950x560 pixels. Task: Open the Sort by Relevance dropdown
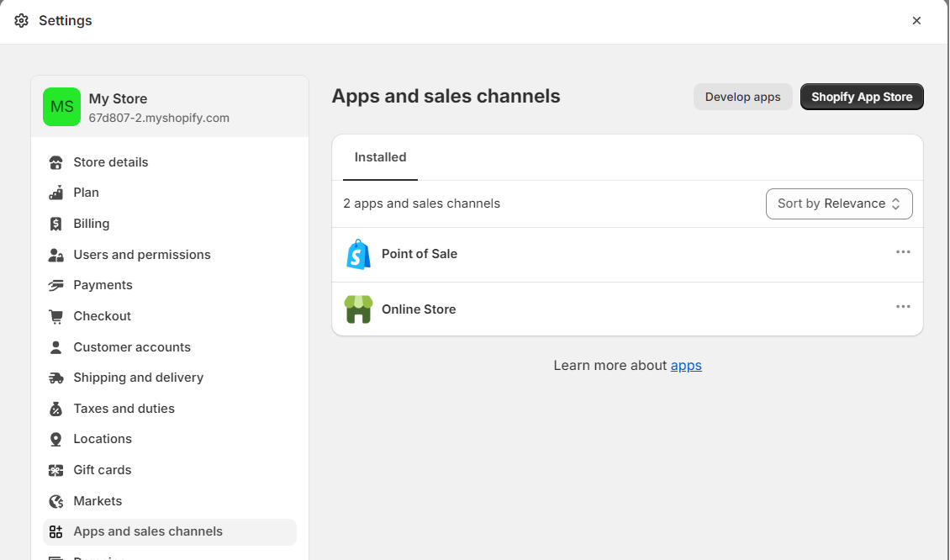coord(839,203)
